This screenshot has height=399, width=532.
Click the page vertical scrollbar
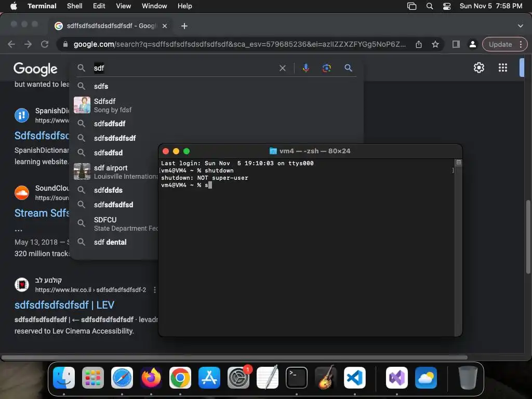tap(528, 237)
